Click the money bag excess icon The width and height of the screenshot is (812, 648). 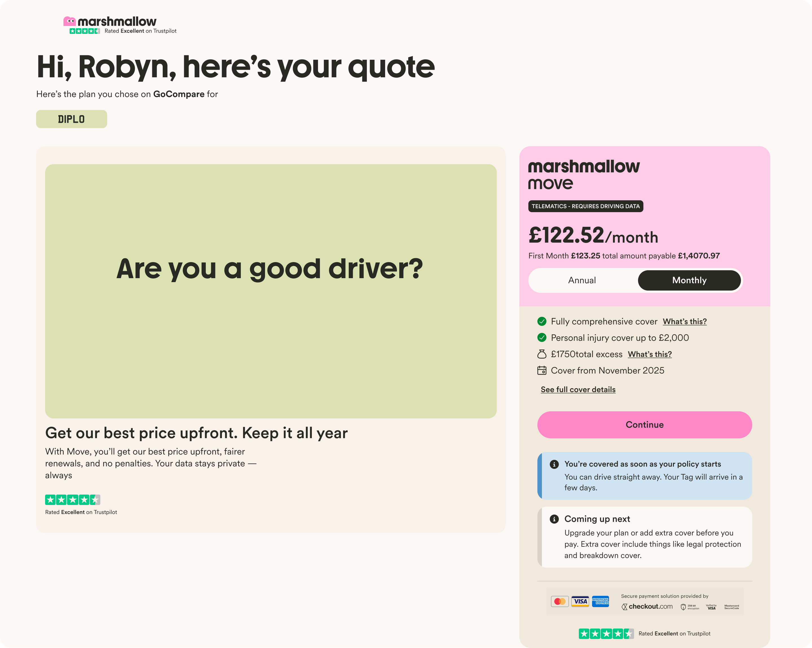click(x=542, y=354)
